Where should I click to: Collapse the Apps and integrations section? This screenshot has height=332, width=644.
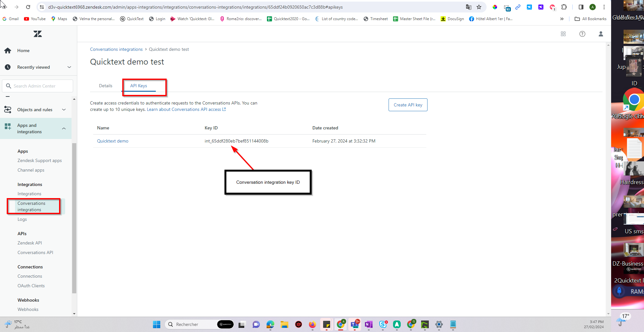point(64,128)
